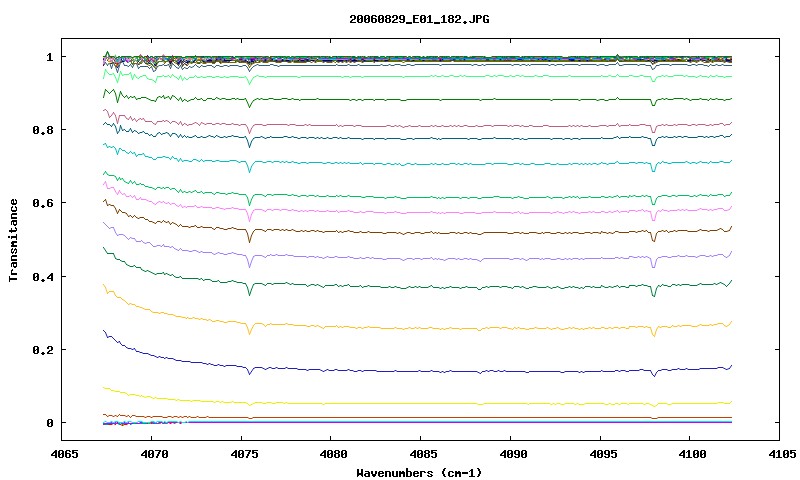Viewport: 800px width, 480px height.
Task: Click the Transmittance y-axis label
Action: click(x=13, y=240)
